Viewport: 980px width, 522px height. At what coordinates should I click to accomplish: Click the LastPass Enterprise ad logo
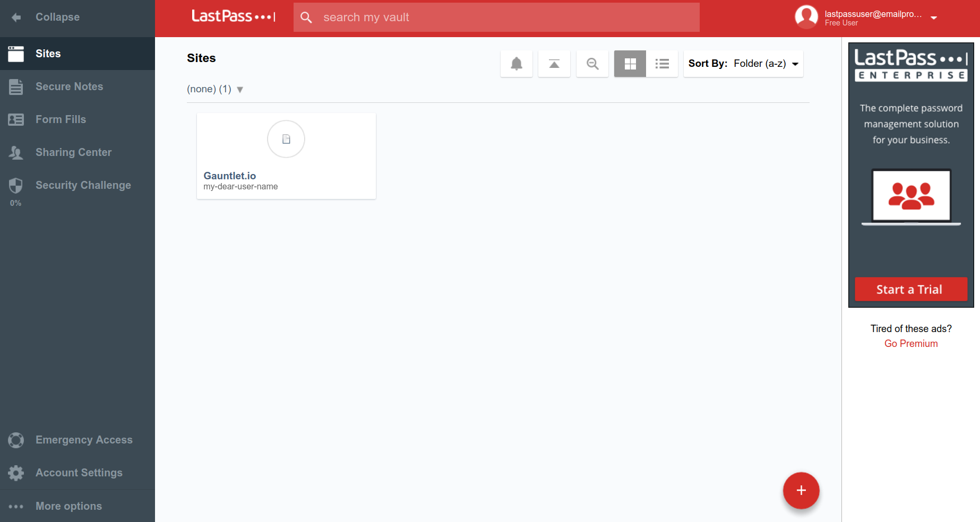click(911, 65)
